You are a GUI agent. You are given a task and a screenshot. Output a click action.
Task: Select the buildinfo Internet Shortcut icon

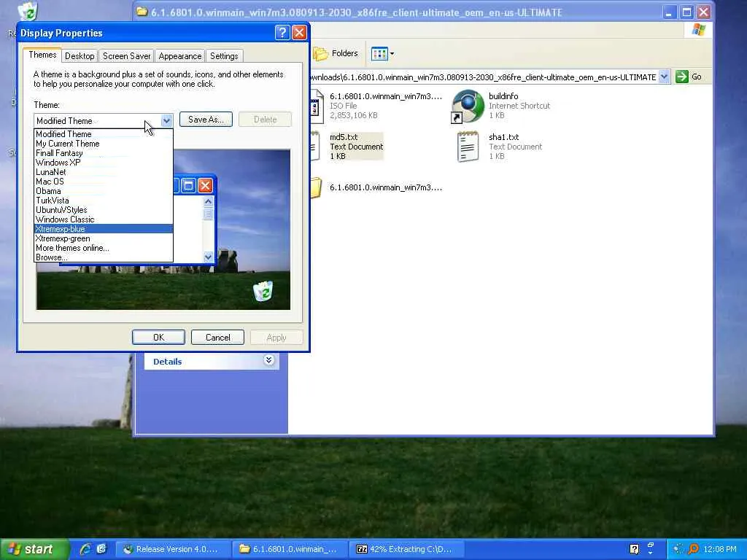pyautogui.click(x=468, y=106)
